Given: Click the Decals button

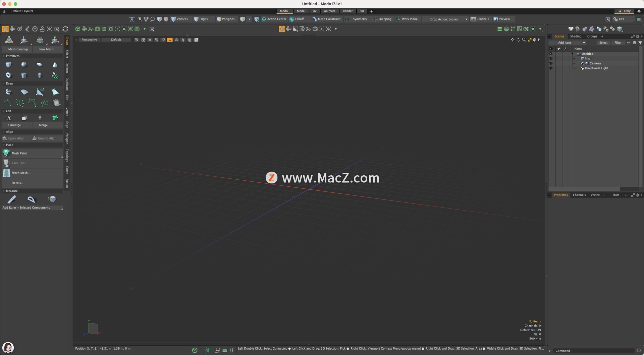Looking at the screenshot, I should [x=32, y=183].
